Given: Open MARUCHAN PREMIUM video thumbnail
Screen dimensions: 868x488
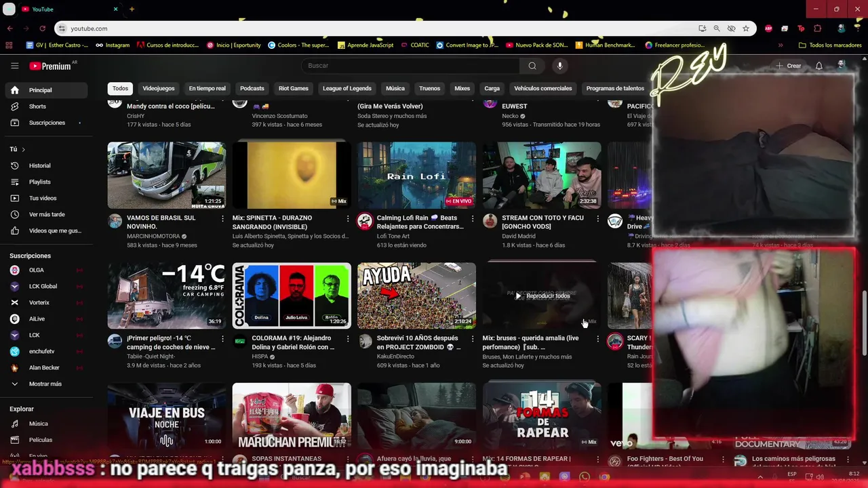Looking at the screenshot, I should (292, 416).
